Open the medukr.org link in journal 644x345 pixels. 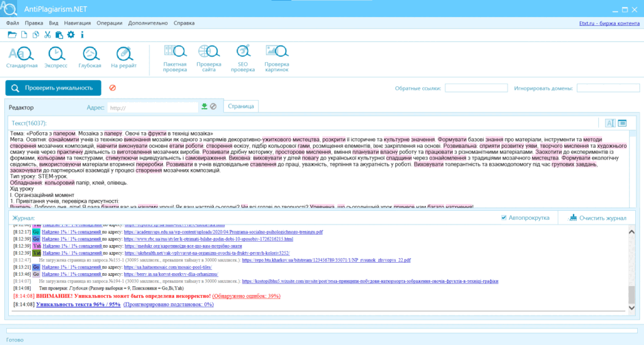click(x=183, y=246)
